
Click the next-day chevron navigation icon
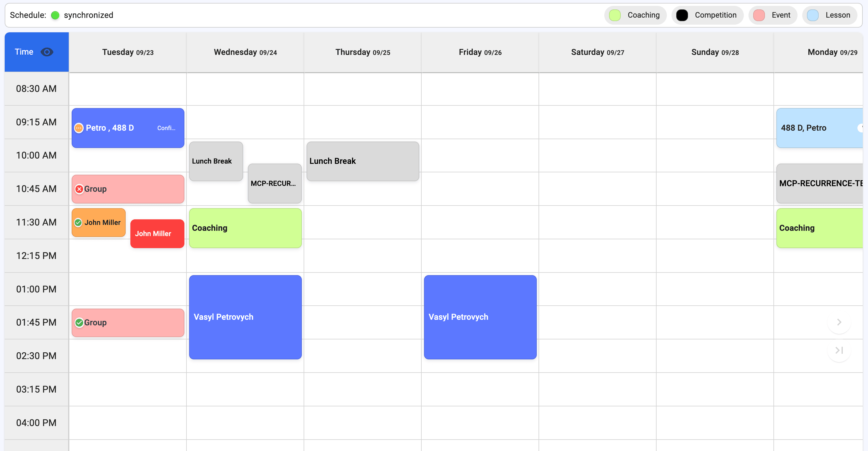coord(839,322)
